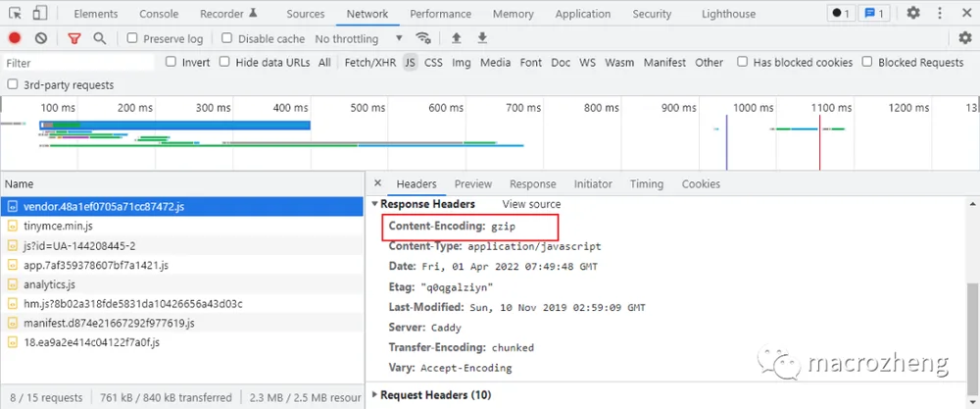Filter requests by CSS
This screenshot has height=409, width=980.
click(433, 63)
